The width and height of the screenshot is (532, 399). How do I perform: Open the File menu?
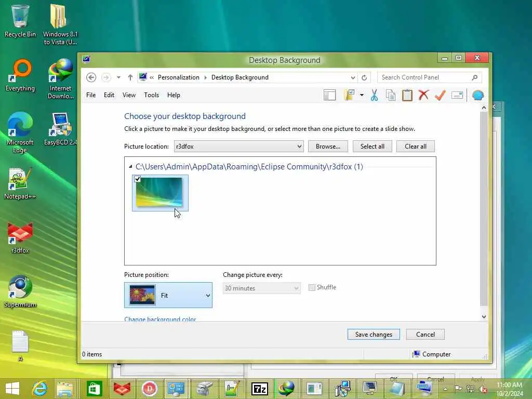91,95
